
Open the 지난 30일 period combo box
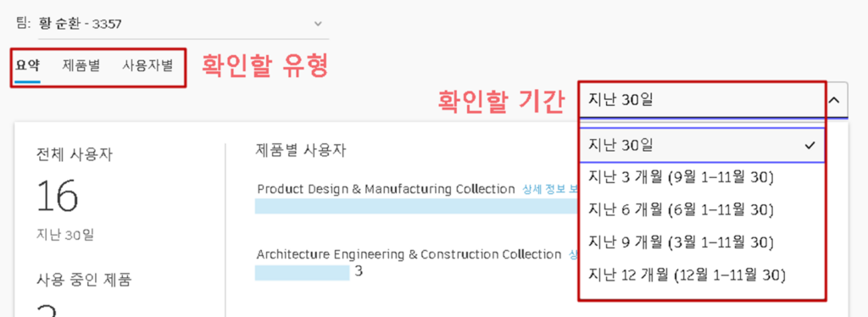[713, 100]
